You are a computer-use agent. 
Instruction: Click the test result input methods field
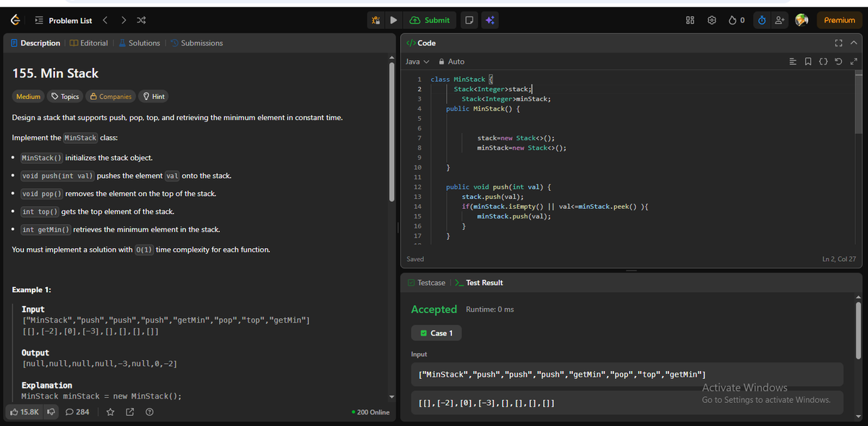point(628,374)
